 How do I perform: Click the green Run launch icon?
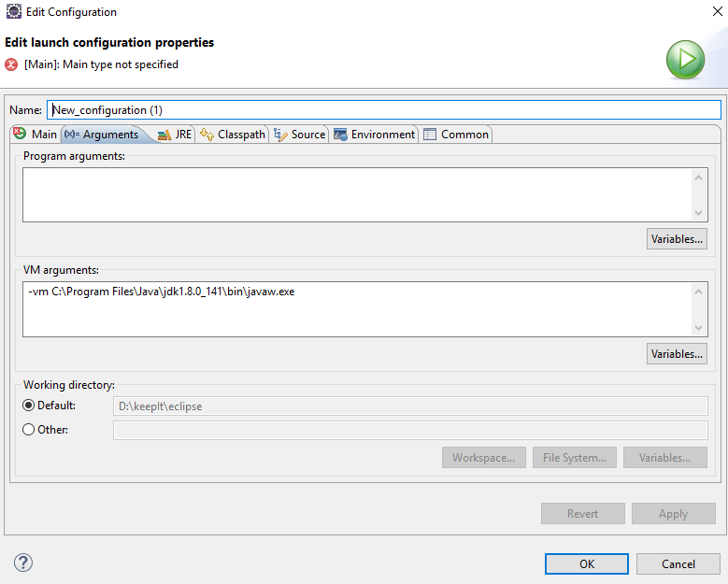(685, 60)
